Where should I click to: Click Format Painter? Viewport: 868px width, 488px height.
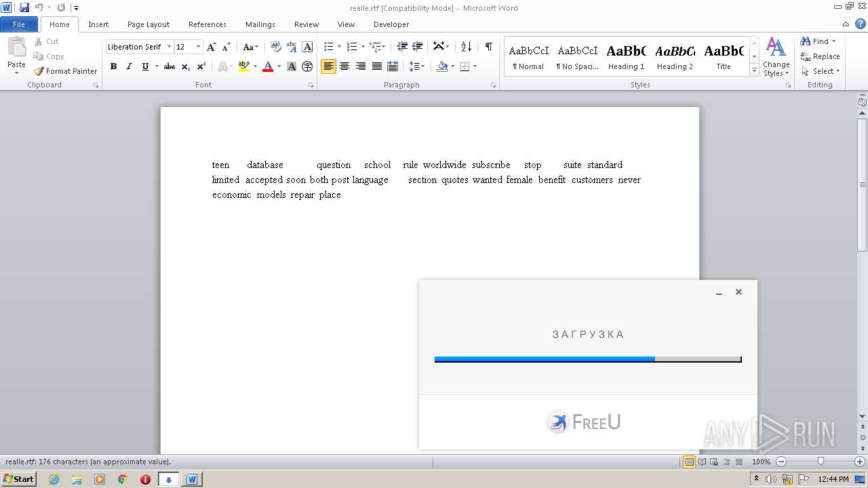(x=65, y=71)
